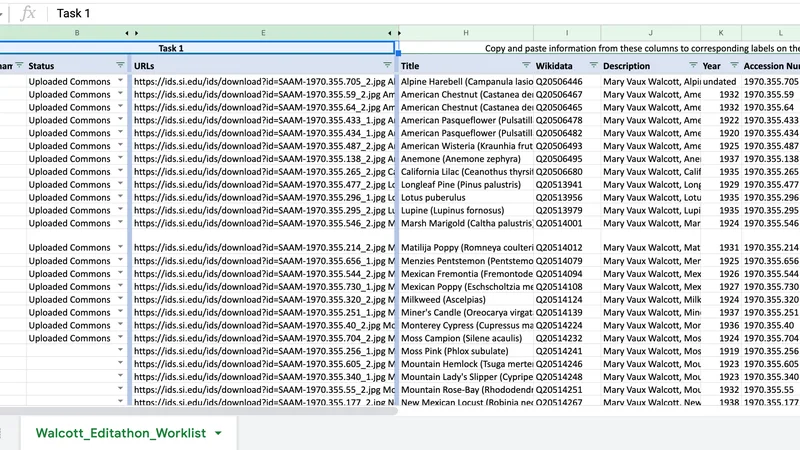Screen dimensions: 800x450
Task: Open status dropdown for Mountain Hemlock row
Action: (120, 363)
